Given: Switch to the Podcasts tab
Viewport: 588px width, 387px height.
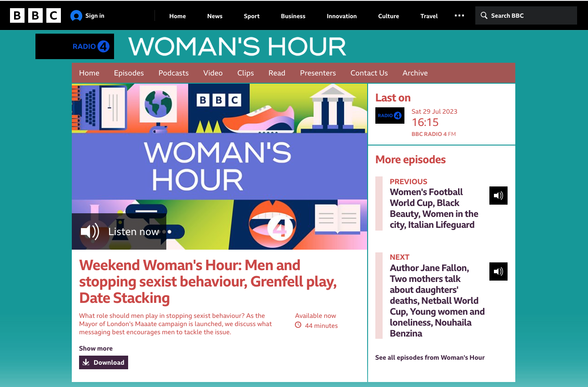Looking at the screenshot, I should coord(173,73).
